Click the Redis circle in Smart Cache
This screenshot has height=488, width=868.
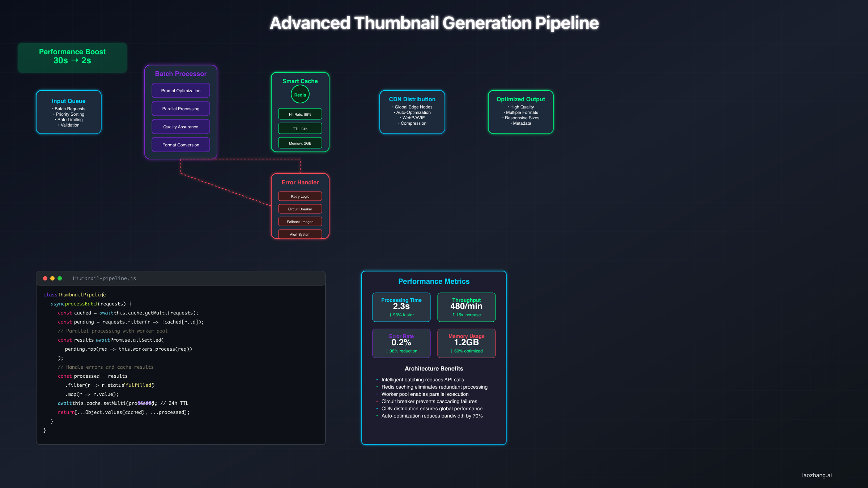pyautogui.click(x=300, y=94)
